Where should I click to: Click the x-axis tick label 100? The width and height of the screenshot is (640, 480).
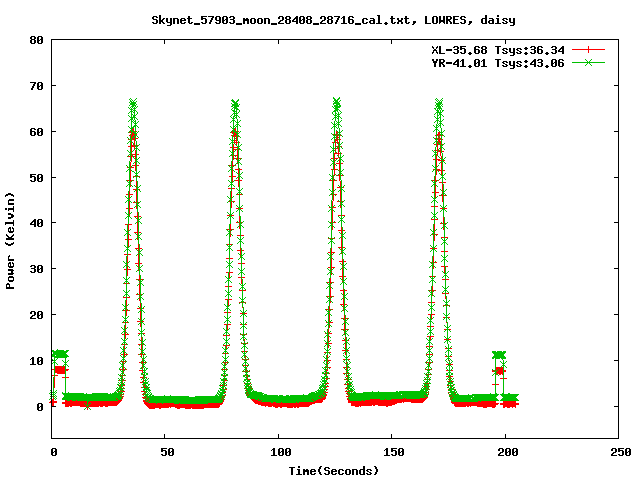pos(281,452)
